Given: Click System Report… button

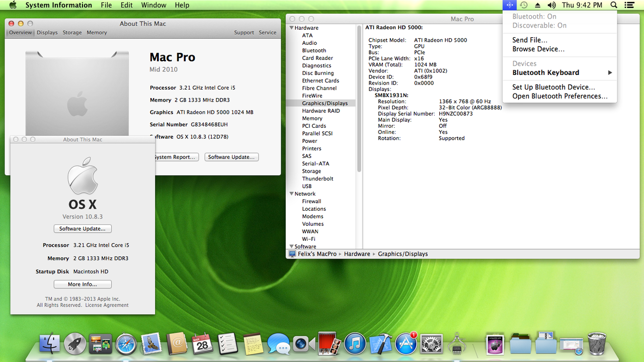Looking at the screenshot, I should pyautogui.click(x=177, y=157).
